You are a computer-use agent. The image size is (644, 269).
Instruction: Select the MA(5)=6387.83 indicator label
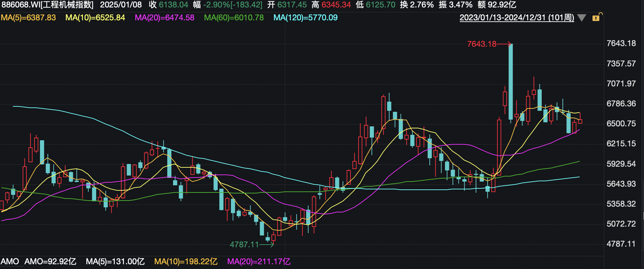tap(28, 18)
